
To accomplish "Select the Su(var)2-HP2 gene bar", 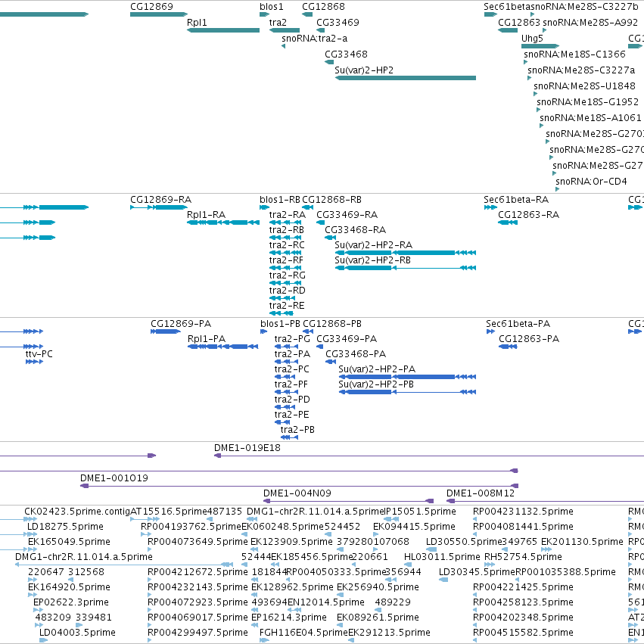I will click(406, 78).
